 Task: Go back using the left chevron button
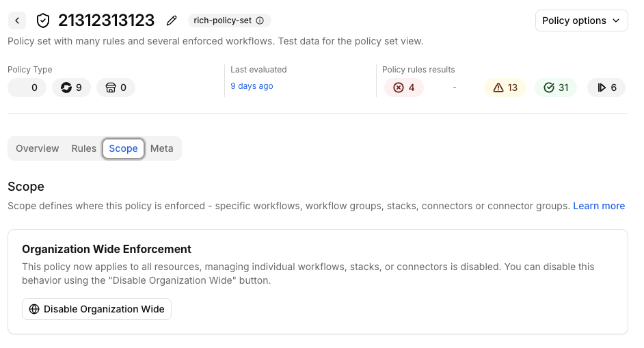pyautogui.click(x=17, y=21)
